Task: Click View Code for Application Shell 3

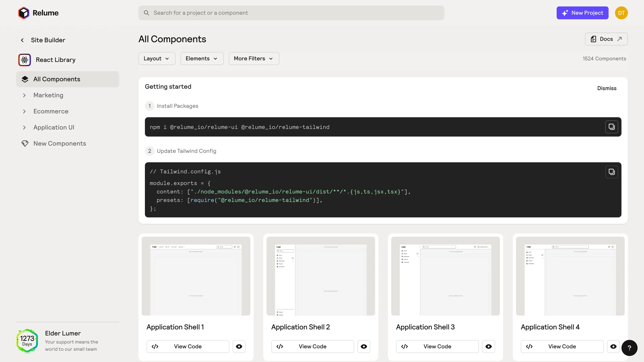Action: click(437, 346)
